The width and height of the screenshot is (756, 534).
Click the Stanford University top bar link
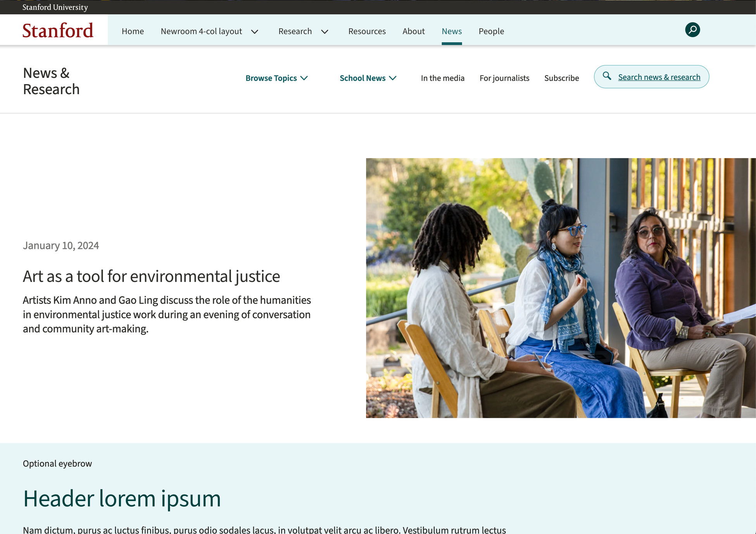pos(55,7)
